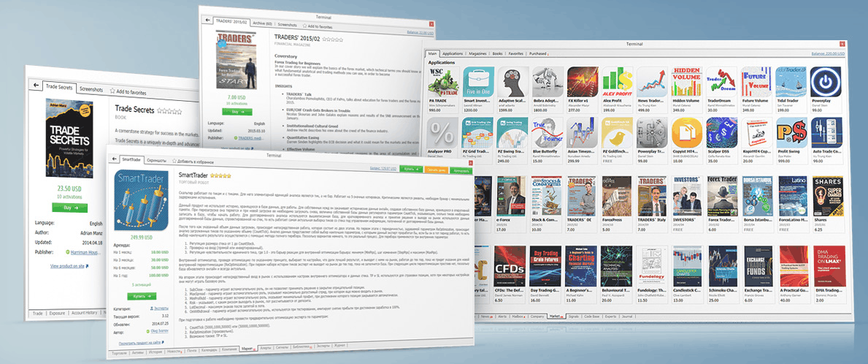Open Stock & Commodities magazine cover
This screenshot has width=868, height=364.
point(545,197)
